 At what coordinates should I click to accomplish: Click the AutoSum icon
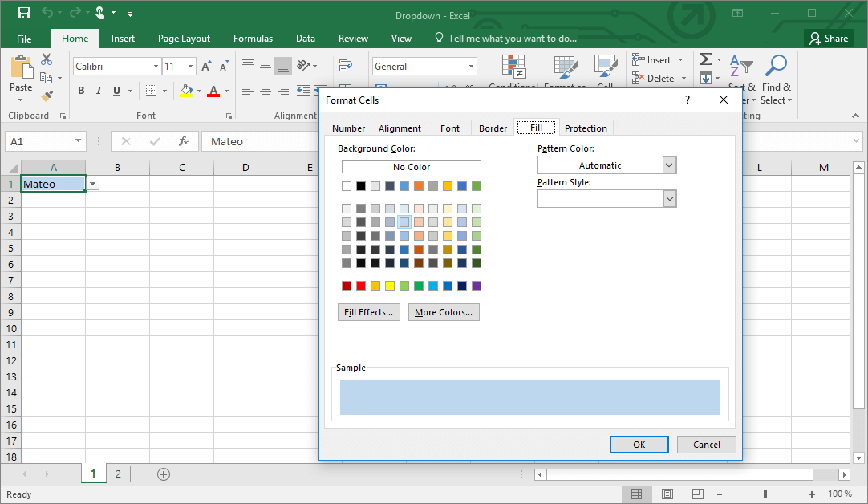704,59
